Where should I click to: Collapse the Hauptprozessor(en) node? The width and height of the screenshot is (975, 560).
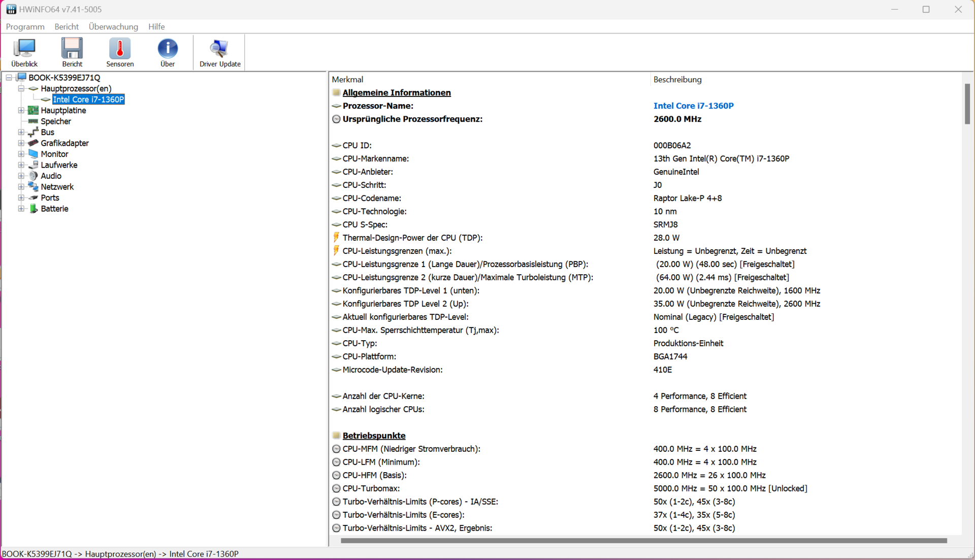[x=21, y=88]
